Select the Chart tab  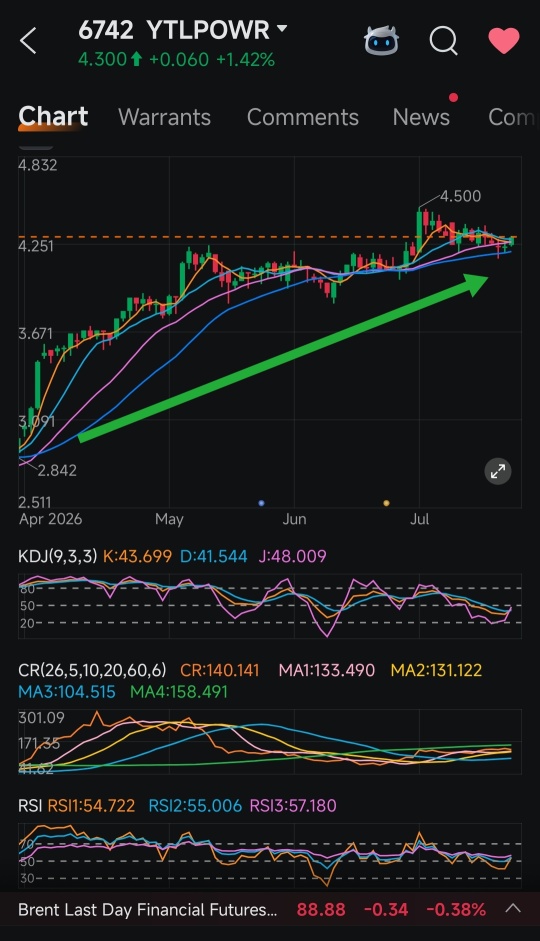[53, 116]
